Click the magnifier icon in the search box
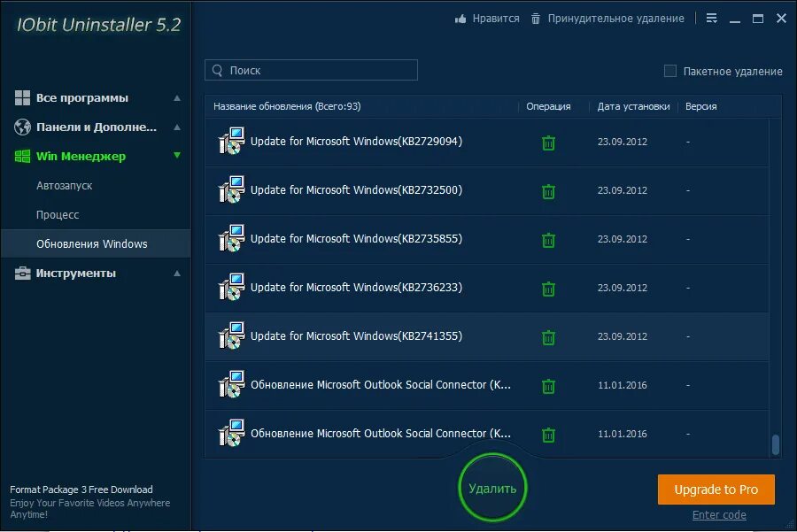 click(x=218, y=70)
